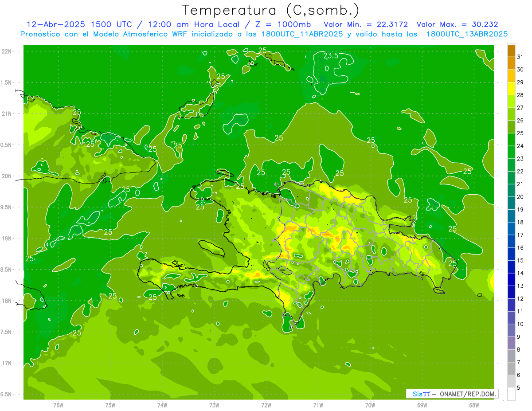The width and height of the screenshot is (532, 411).
Task: Click the "75W" longitude axis label
Action: [110, 405]
